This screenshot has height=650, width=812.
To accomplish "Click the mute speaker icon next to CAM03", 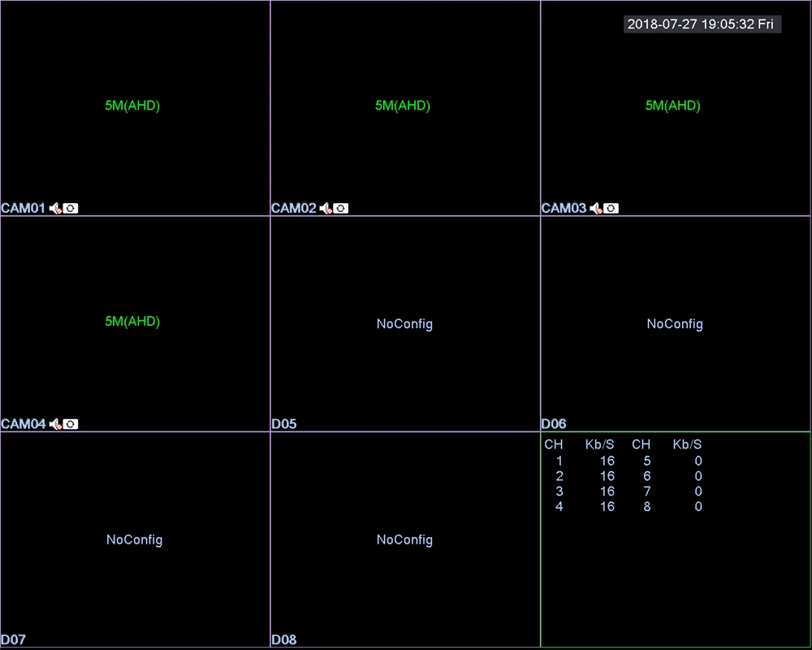I will [596, 208].
